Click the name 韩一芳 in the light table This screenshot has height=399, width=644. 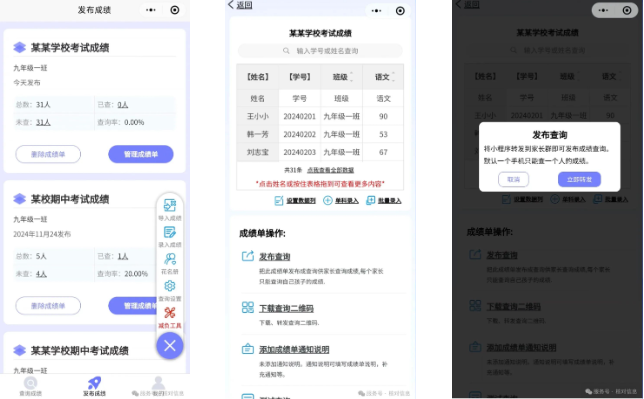258,134
